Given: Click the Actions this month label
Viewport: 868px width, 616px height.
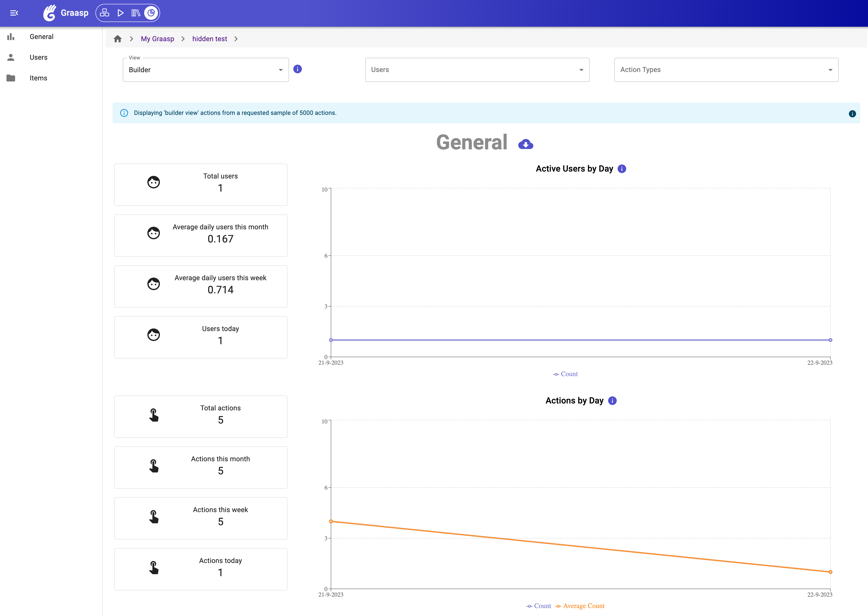Looking at the screenshot, I should pyautogui.click(x=220, y=459).
